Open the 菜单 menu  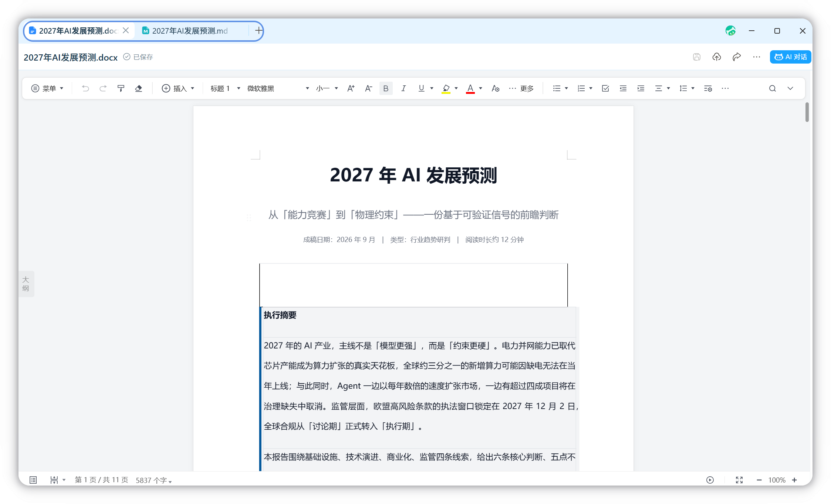[47, 88]
